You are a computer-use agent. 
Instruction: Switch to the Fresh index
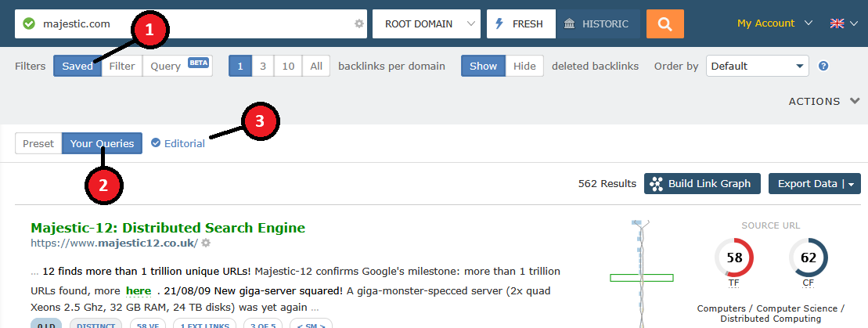520,24
